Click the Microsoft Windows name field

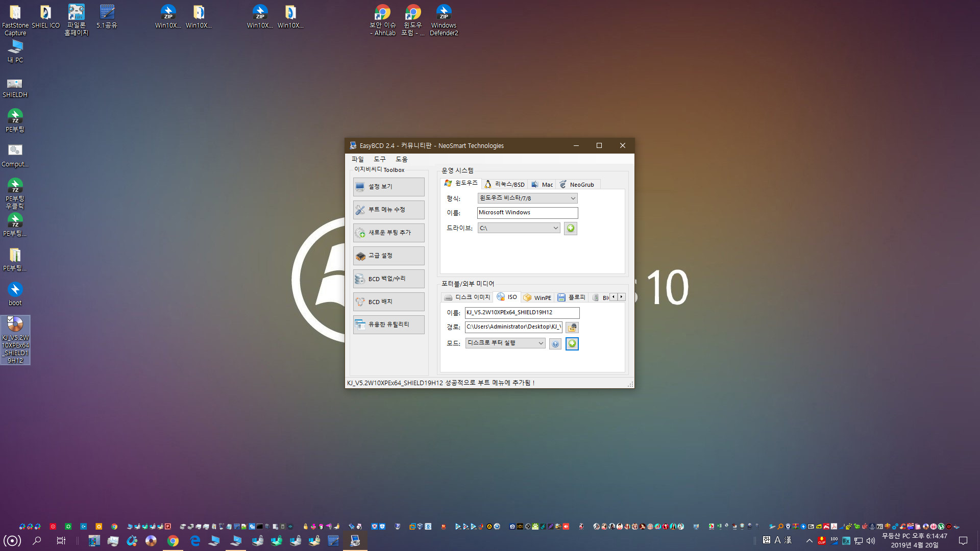(x=527, y=213)
